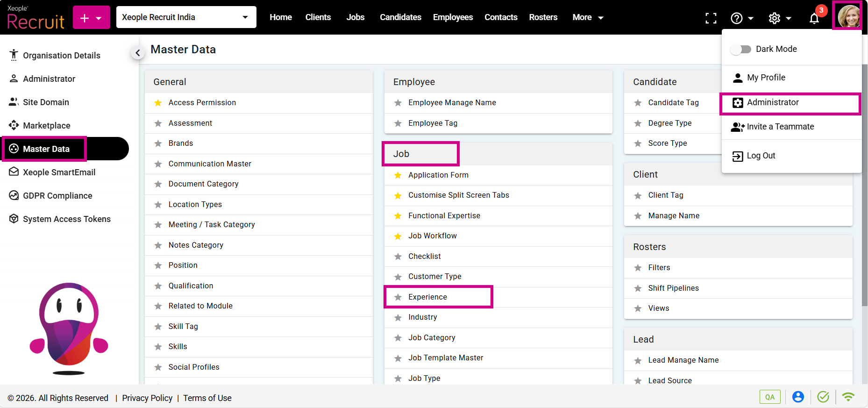Click the QA badge in footer
Viewport: 868px width, 408px height.
769,397
